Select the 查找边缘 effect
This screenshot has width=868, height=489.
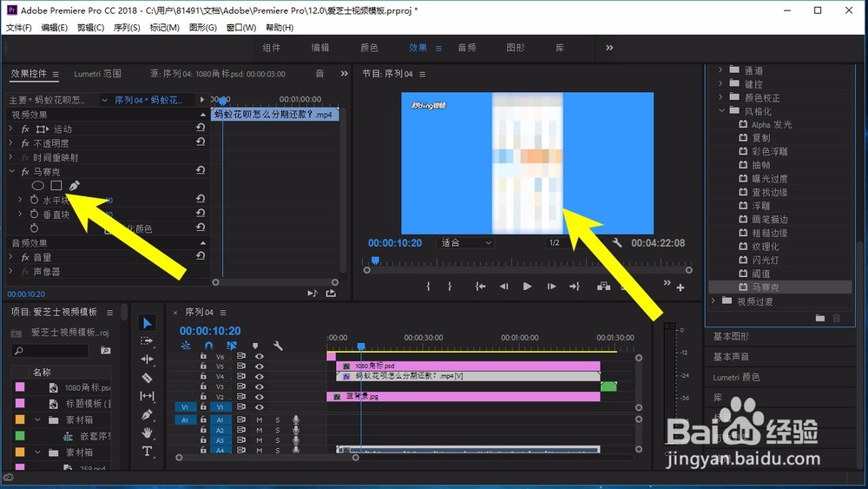(769, 192)
